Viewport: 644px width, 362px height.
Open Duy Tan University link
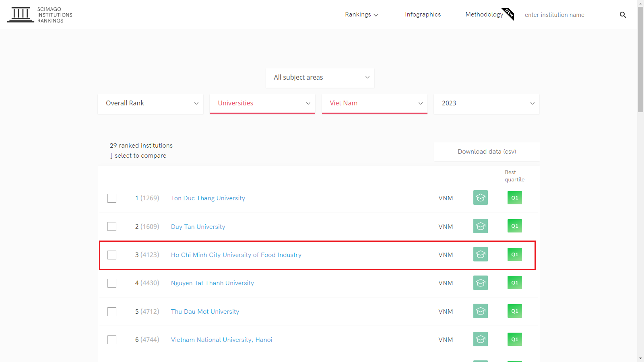click(x=198, y=227)
